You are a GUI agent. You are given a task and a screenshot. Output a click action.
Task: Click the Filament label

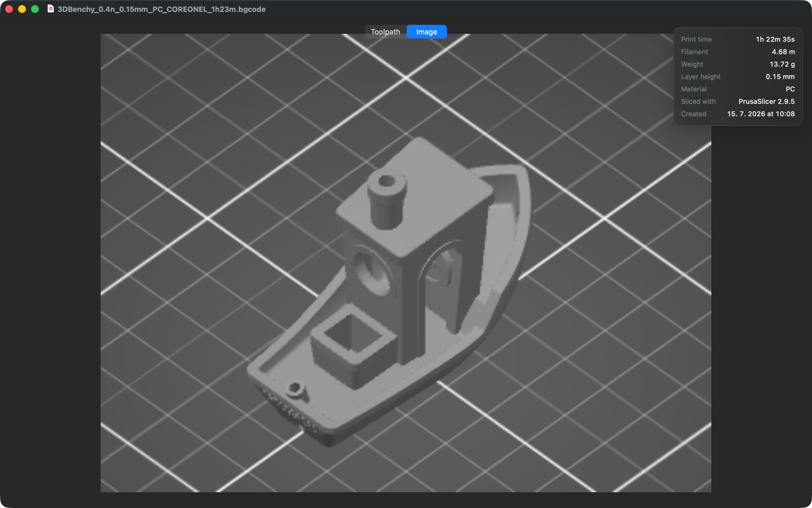tap(694, 52)
